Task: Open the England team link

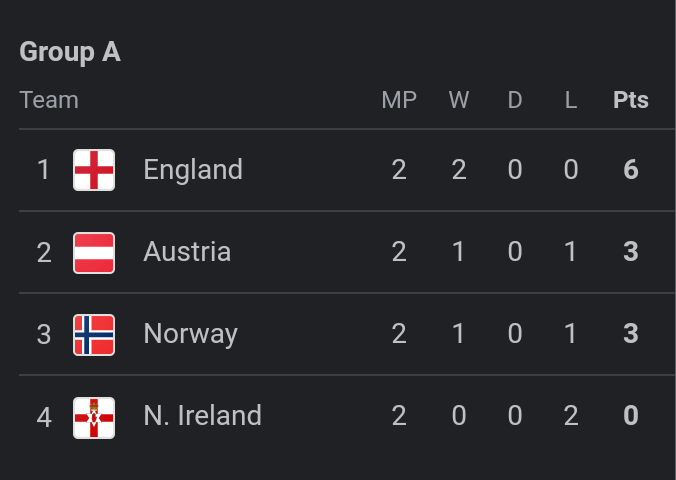Action: (193, 170)
